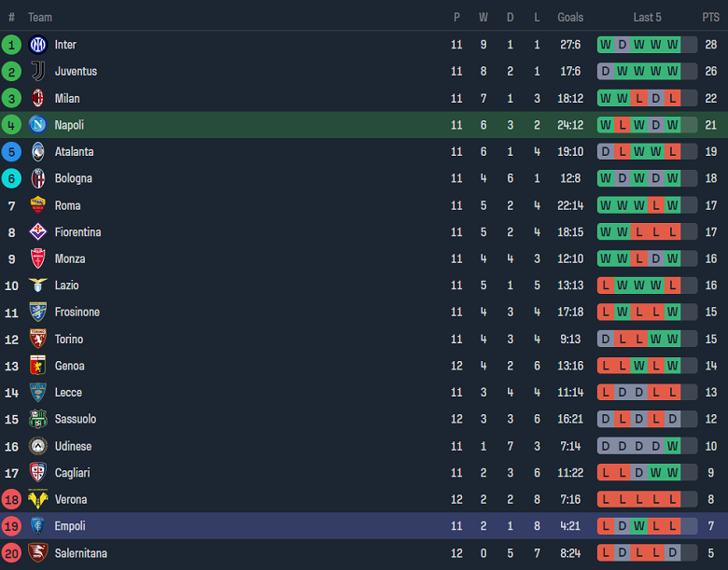
Task: Open the Roma club crest
Action: (38, 205)
